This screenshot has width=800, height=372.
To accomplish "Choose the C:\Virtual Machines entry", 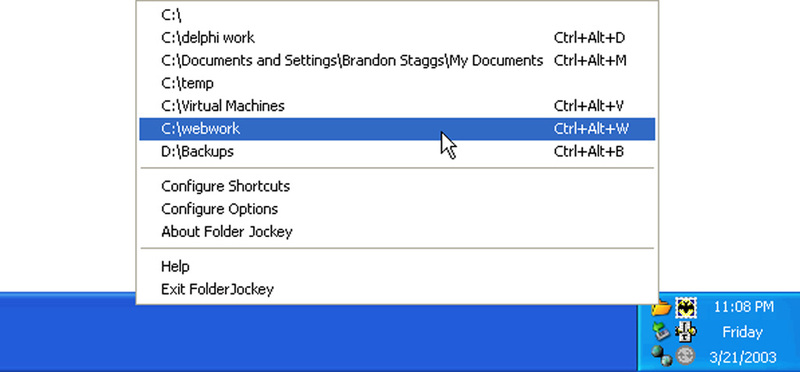I will tap(397, 106).
